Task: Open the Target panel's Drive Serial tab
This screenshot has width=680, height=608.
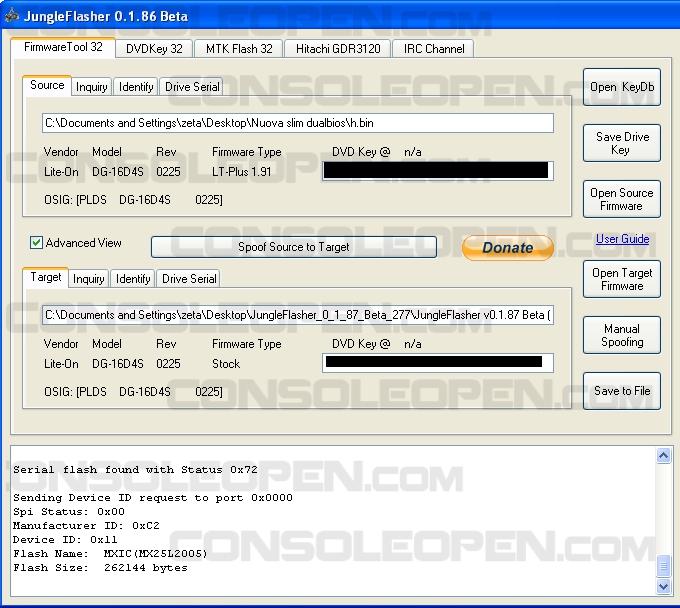Action: [x=189, y=279]
